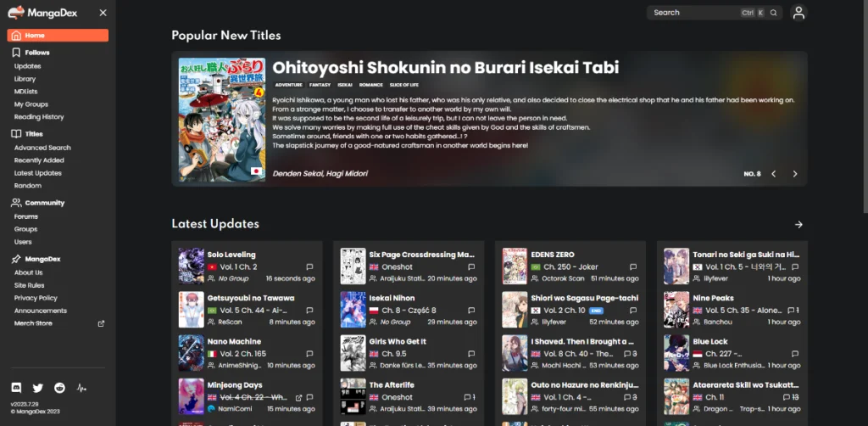Open Blue Lock title
Image resolution: width=868 pixels, height=426 pixels.
[x=710, y=341]
